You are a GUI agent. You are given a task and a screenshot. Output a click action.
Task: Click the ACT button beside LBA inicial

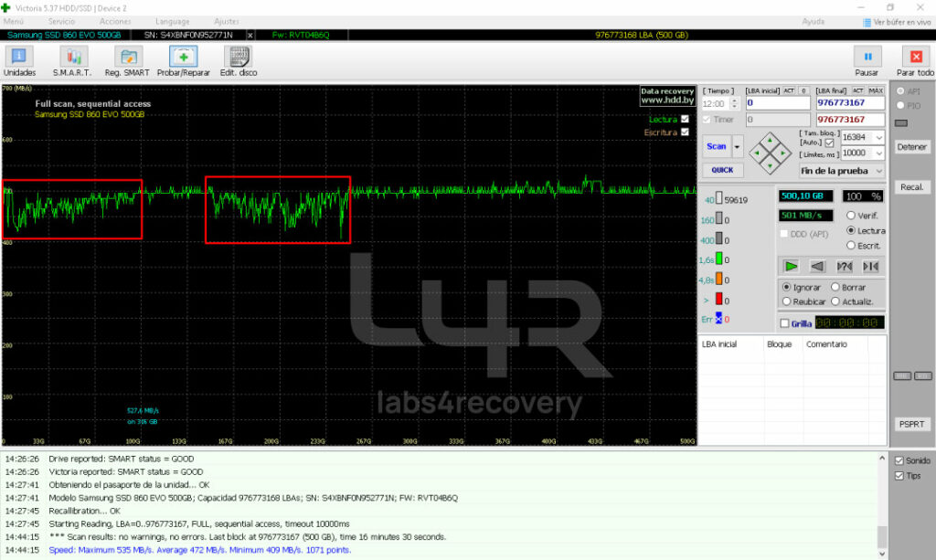tap(789, 90)
